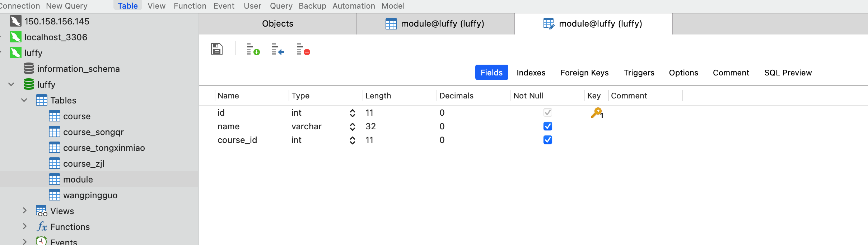Screen dimensions: 868x245
Task: Click the course table icon
Action: [x=55, y=116]
